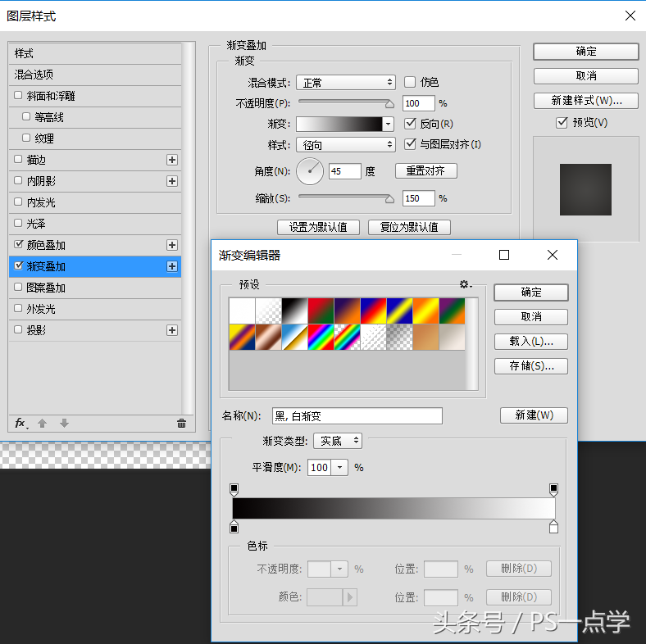The height and width of the screenshot is (644, 646).
Task: Toggle the 预览(V) preview checkbox
Action: pos(562,122)
